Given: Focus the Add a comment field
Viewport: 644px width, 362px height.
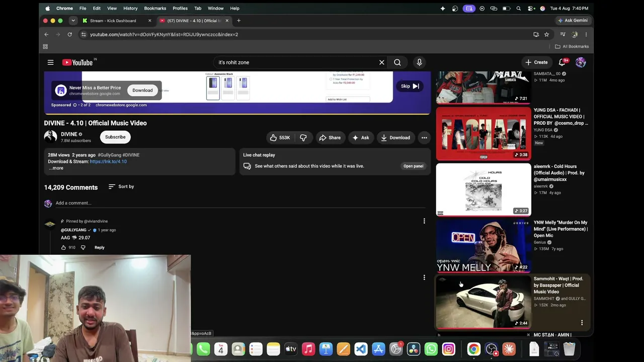Looking at the screenshot, I should pyautogui.click(x=242, y=203).
